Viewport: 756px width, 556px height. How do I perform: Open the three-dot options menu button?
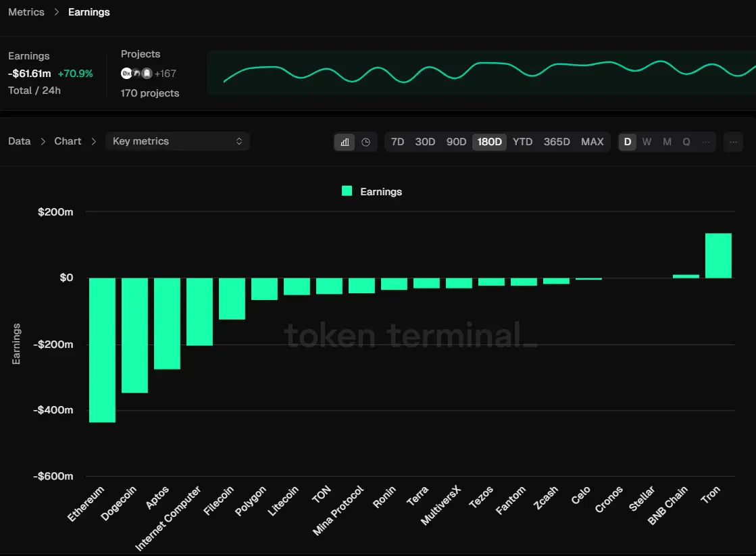[733, 142]
